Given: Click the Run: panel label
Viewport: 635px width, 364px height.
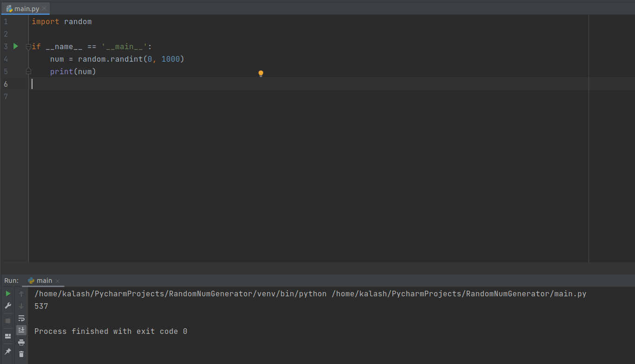Looking at the screenshot, I should click(12, 281).
